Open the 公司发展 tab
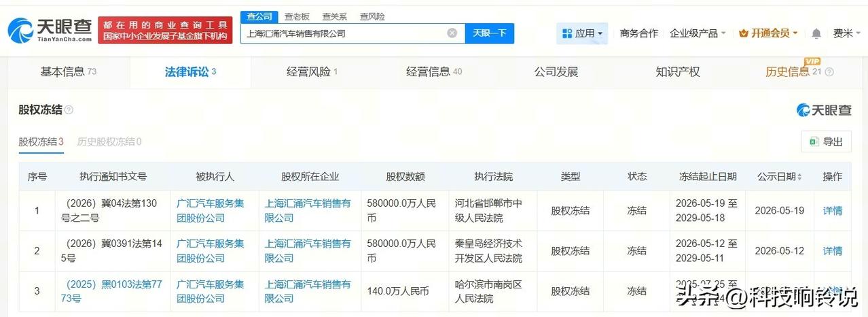 [556, 72]
